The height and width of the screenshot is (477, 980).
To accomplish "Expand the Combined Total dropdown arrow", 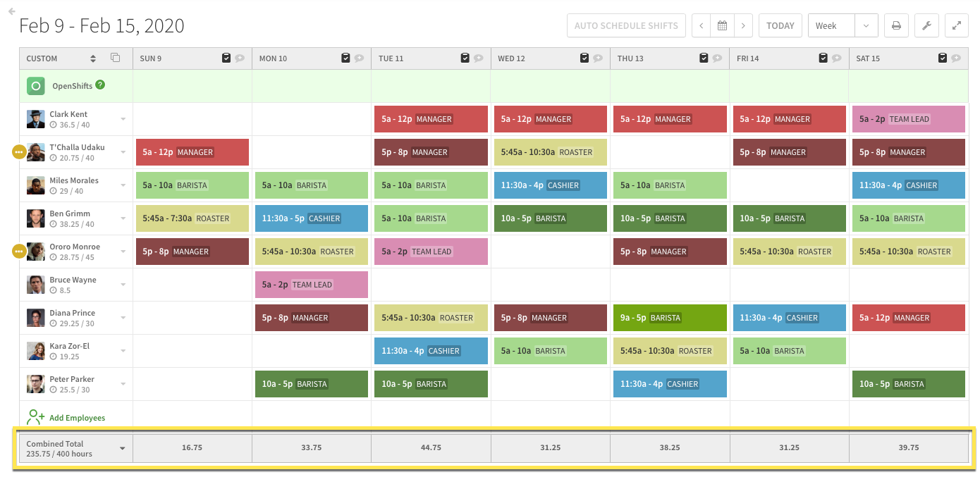I will [123, 449].
